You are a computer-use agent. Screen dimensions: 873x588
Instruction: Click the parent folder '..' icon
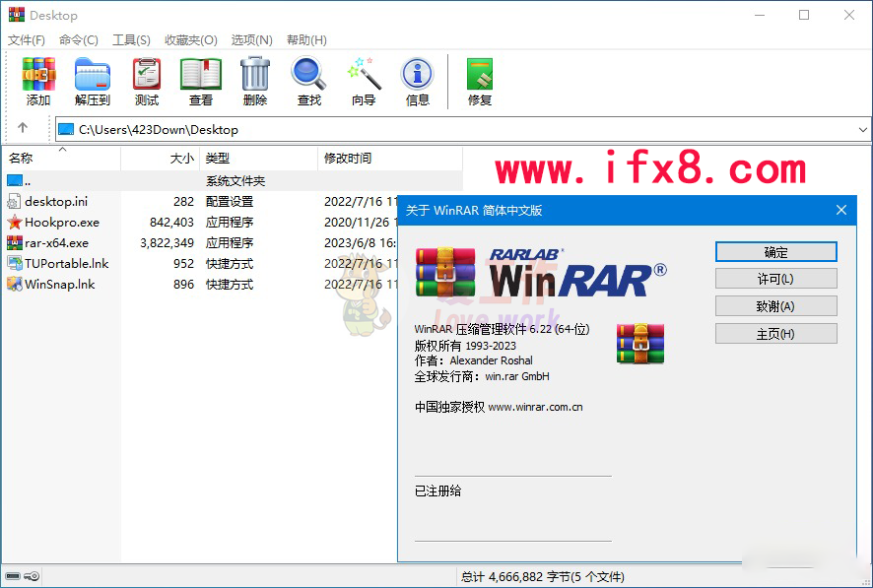[x=15, y=180]
